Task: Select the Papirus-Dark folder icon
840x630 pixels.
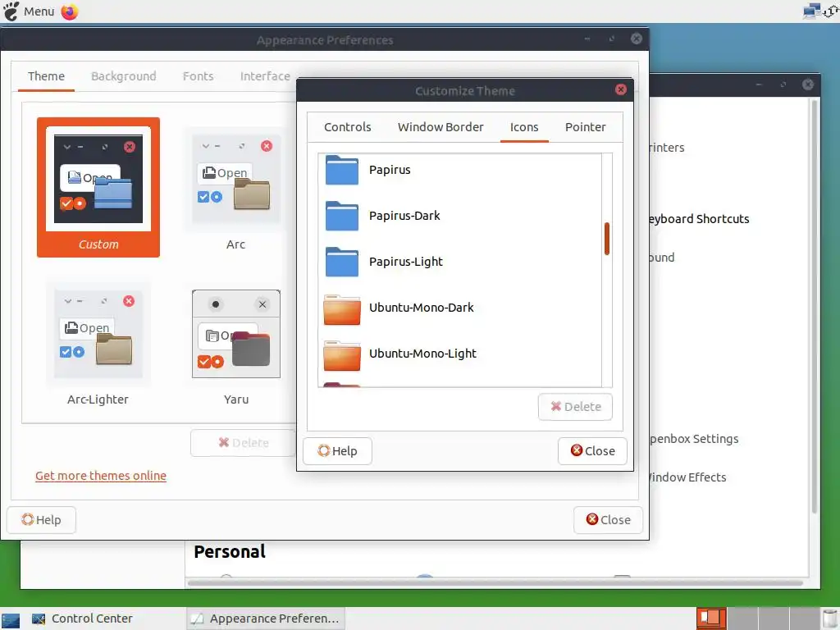Action: click(341, 216)
